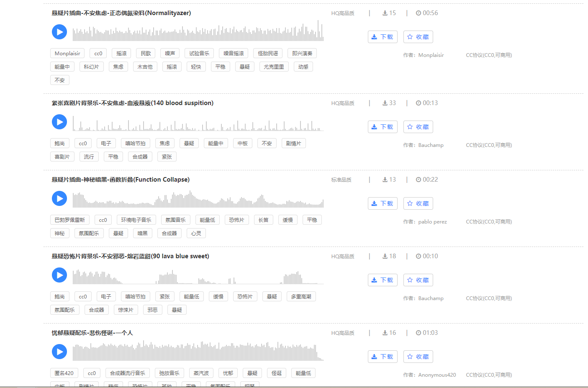588x388 pixels.
Task: Click the 00:56 duration label
Action: click(x=427, y=13)
